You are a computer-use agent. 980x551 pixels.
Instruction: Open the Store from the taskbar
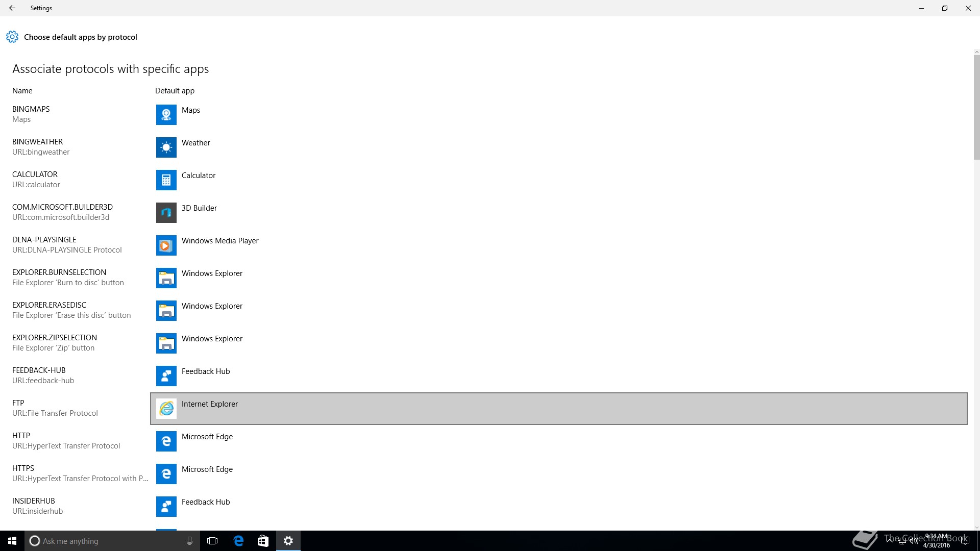(x=263, y=541)
